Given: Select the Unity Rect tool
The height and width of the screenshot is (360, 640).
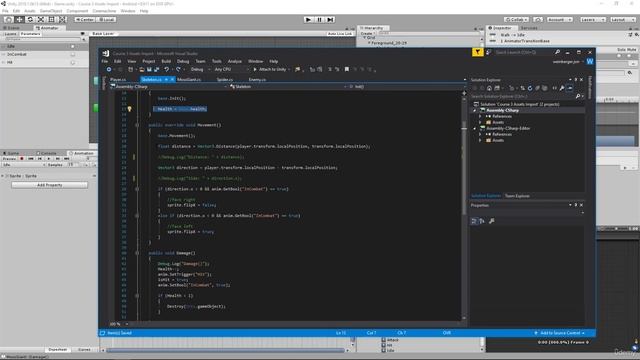Looking at the screenshot, I should [x=52, y=20].
